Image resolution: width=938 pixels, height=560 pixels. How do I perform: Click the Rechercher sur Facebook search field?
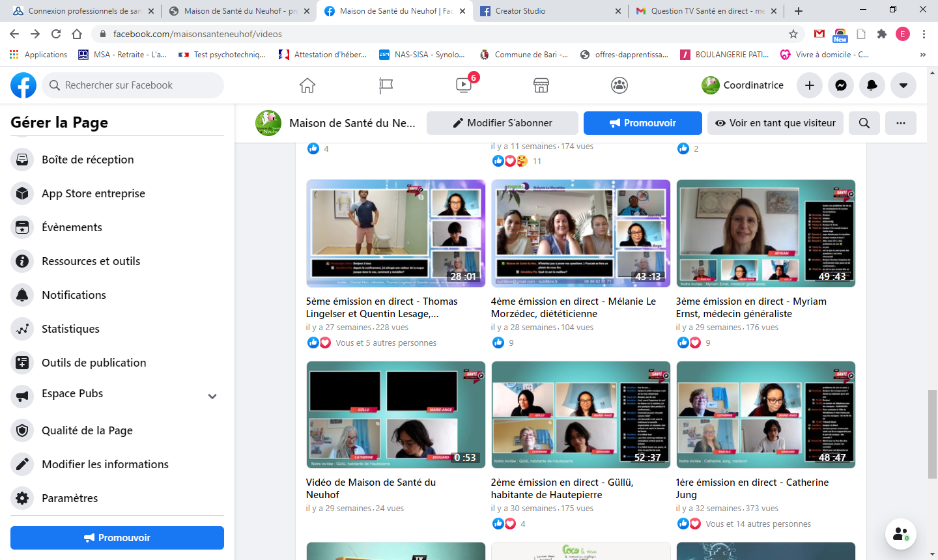tap(134, 85)
